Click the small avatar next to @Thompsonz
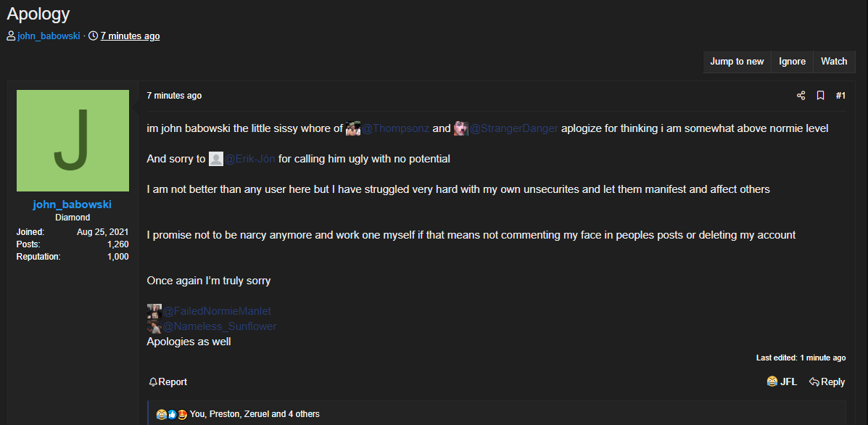The width and height of the screenshot is (868, 425). tap(353, 128)
